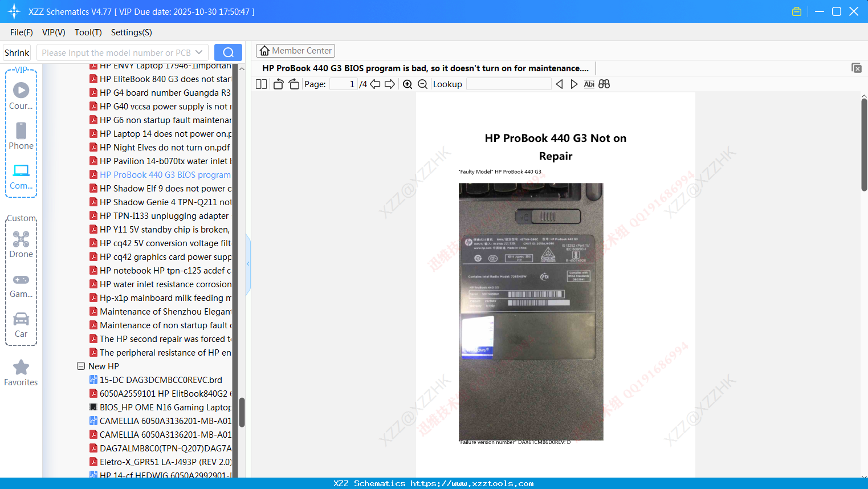Open HP water inlet resistance corrosion file

point(160,284)
